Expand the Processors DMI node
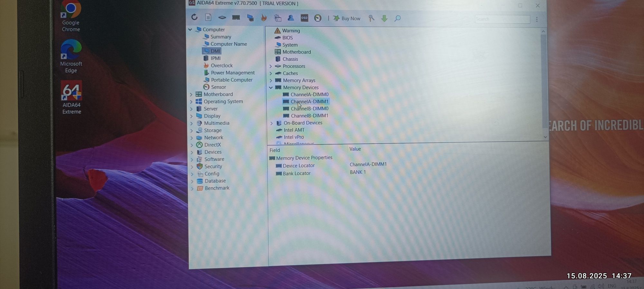The width and height of the screenshot is (644, 289). (x=270, y=66)
